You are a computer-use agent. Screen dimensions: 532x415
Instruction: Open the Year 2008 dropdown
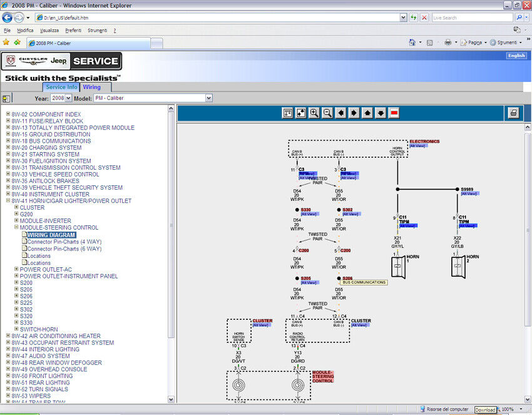61,98
